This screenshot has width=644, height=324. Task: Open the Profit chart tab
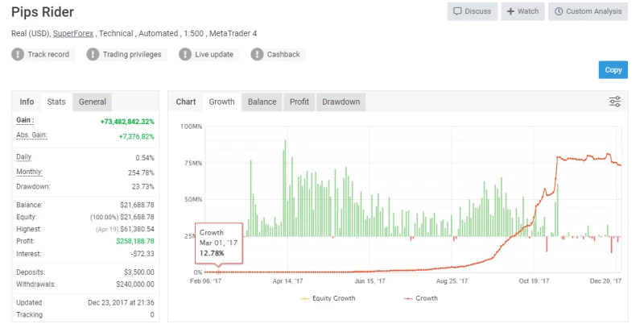[x=299, y=102]
